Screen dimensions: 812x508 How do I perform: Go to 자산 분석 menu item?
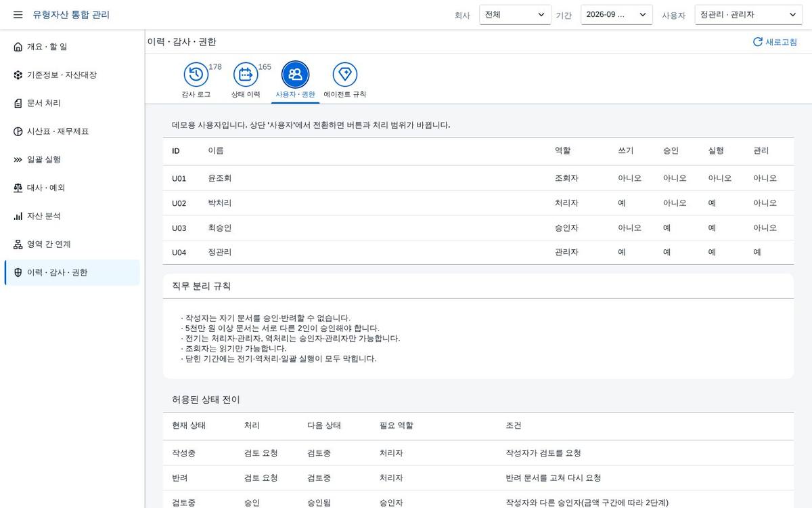pos(72,216)
